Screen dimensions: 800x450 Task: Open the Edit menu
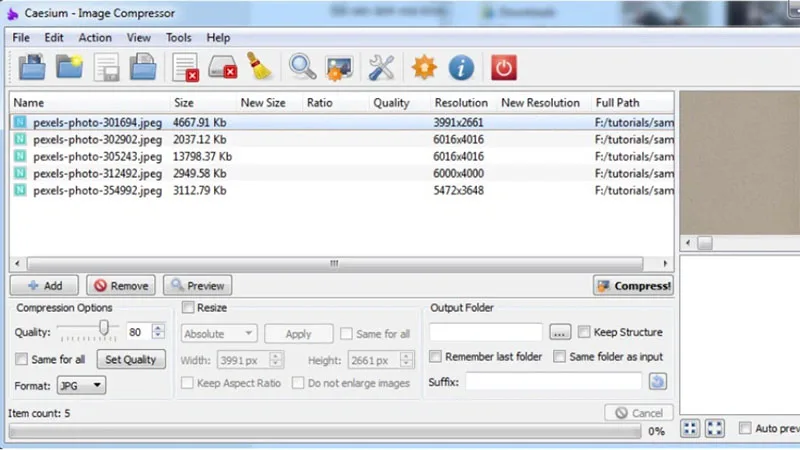click(x=54, y=38)
